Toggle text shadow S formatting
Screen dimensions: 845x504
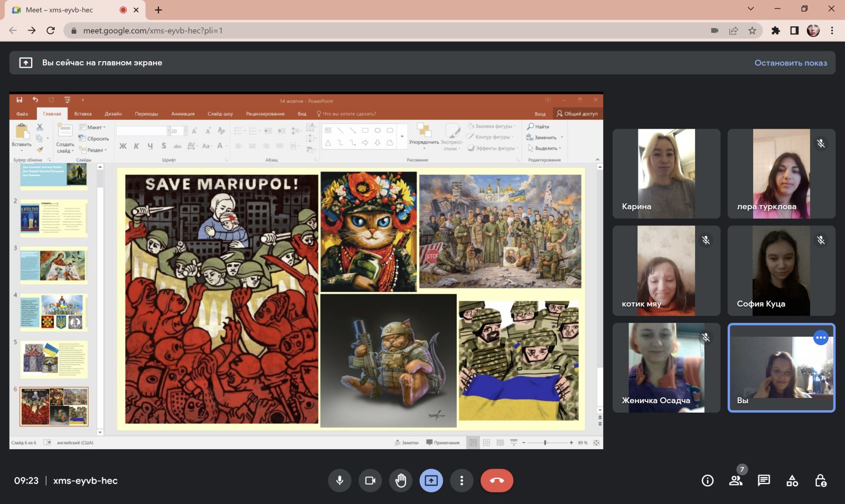coord(164,146)
